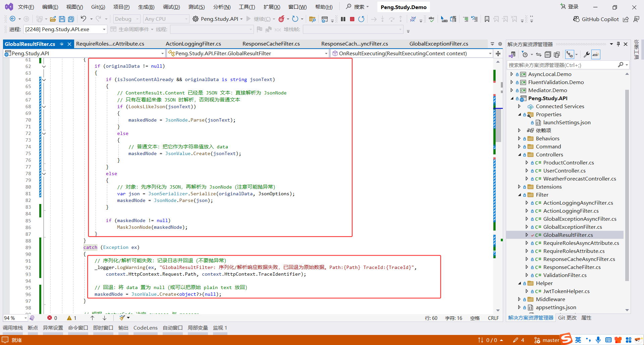Click the Hot Reload flame icon
Image resolution: width=644 pixels, height=345 pixels.
281,19
